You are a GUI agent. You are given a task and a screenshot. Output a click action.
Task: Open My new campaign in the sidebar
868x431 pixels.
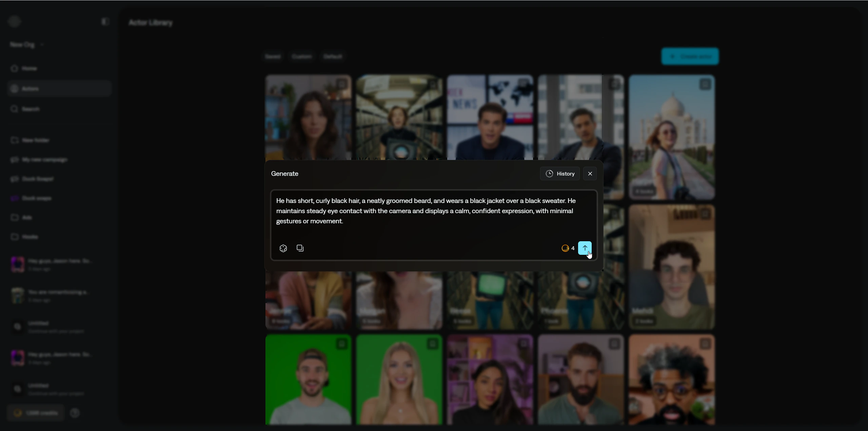(x=59, y=160)
